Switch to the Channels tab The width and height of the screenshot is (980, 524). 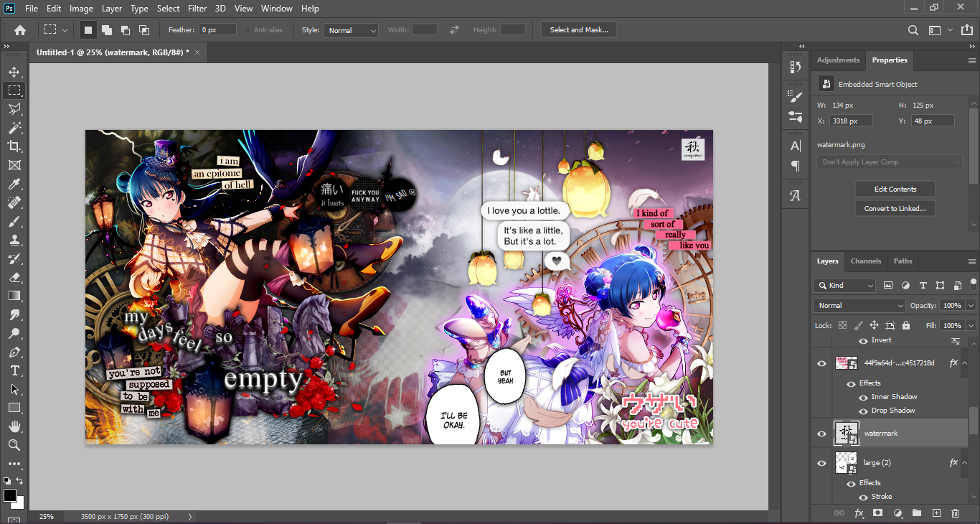(866, 261)
